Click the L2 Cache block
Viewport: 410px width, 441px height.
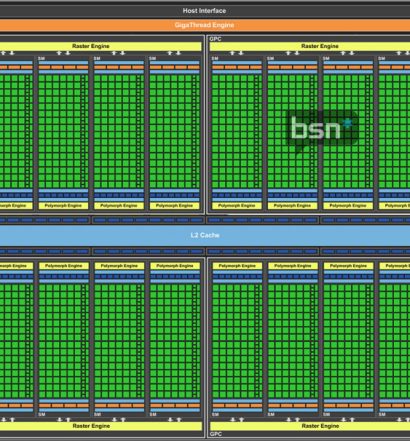coord(205,235)
